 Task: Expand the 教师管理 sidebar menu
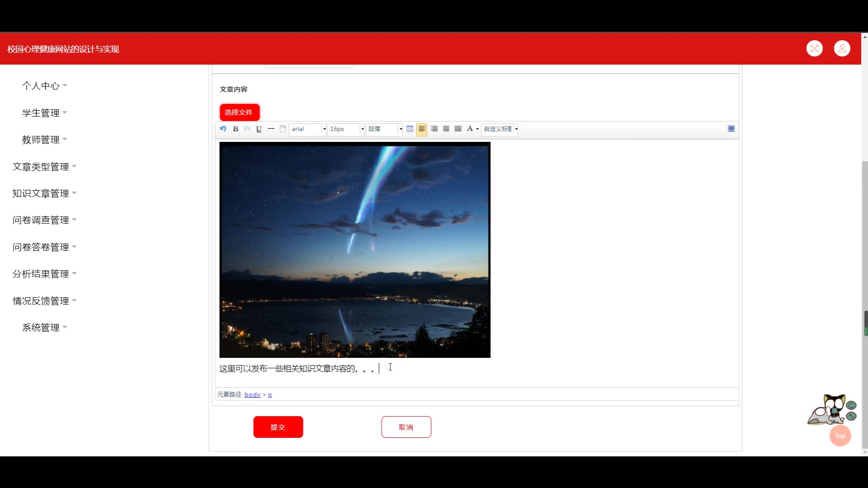tap(44, 140)
